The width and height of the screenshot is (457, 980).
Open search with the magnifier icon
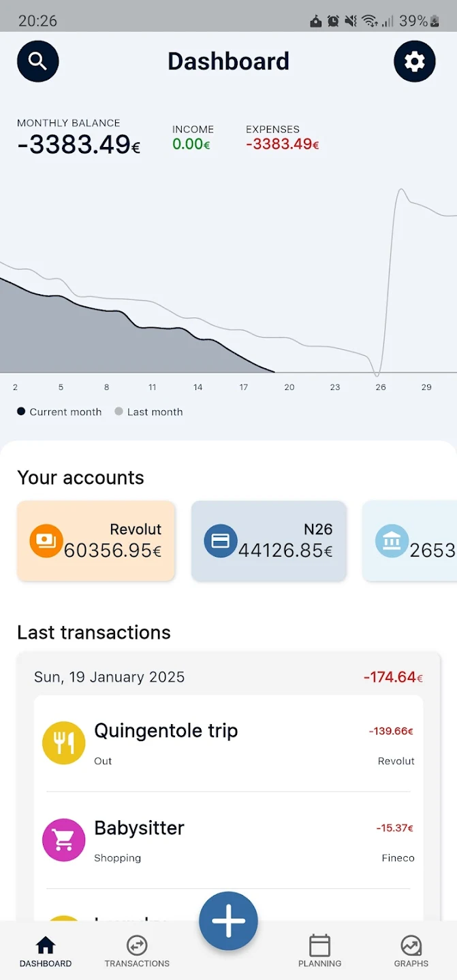tap(38, 61)
